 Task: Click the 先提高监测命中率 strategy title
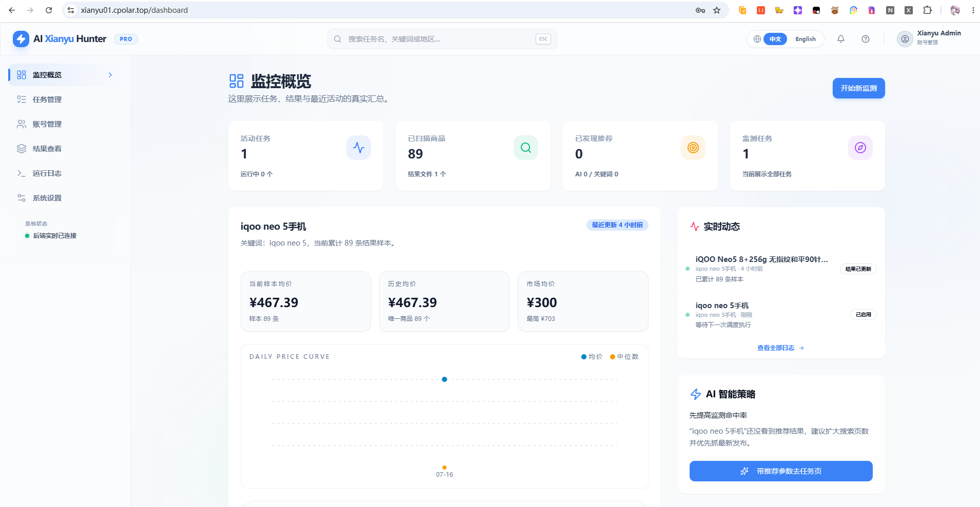[x=718, y=415]
